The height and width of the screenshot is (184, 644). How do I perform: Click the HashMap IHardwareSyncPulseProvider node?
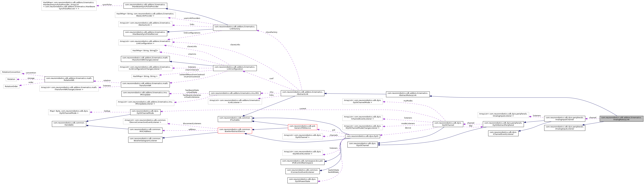click(x=69, y=6)
